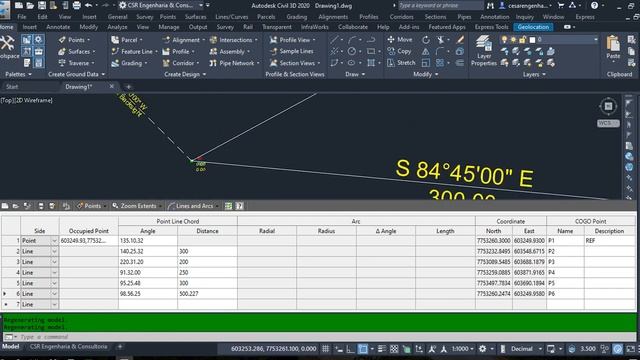The width and height of the screenshot is (640, 360).
Task: Select the Stretch tool
Action: pos(401,63)
